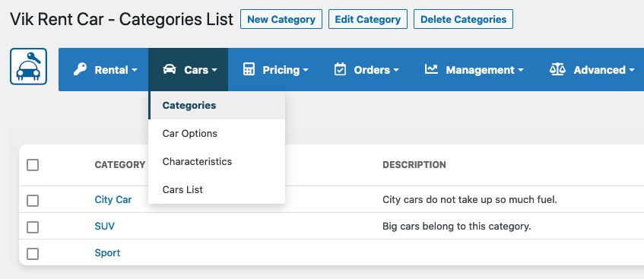Click the car icon beside Cars
Image resolution: width=644 pixels, height=279 pixels.
[170, 69]
